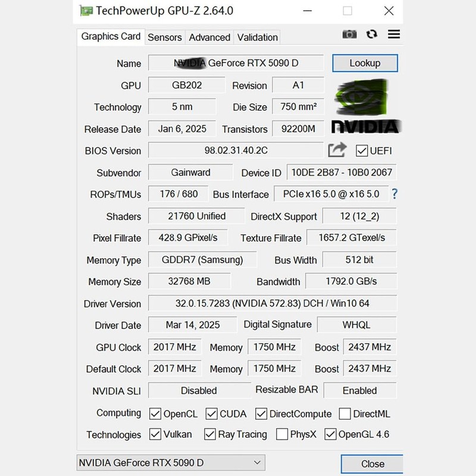
Task: Click the DirectX Support value 12 (12_2)
Action: click(359, 216)
